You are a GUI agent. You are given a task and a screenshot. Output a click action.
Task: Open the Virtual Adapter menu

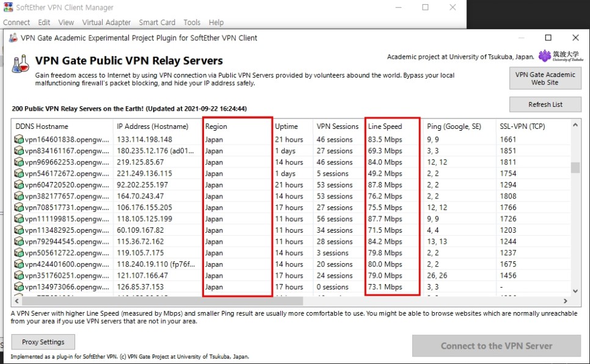click(x=106, y=23)
